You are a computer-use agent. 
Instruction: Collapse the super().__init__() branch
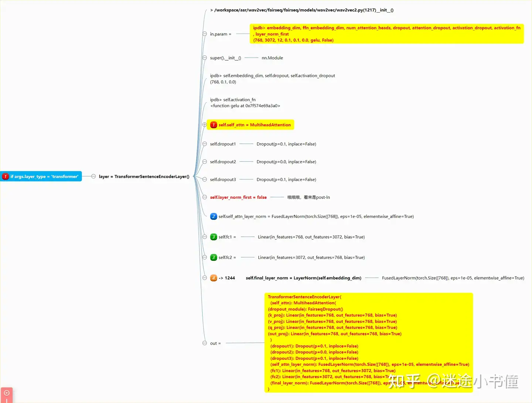[x=205, y=58]
